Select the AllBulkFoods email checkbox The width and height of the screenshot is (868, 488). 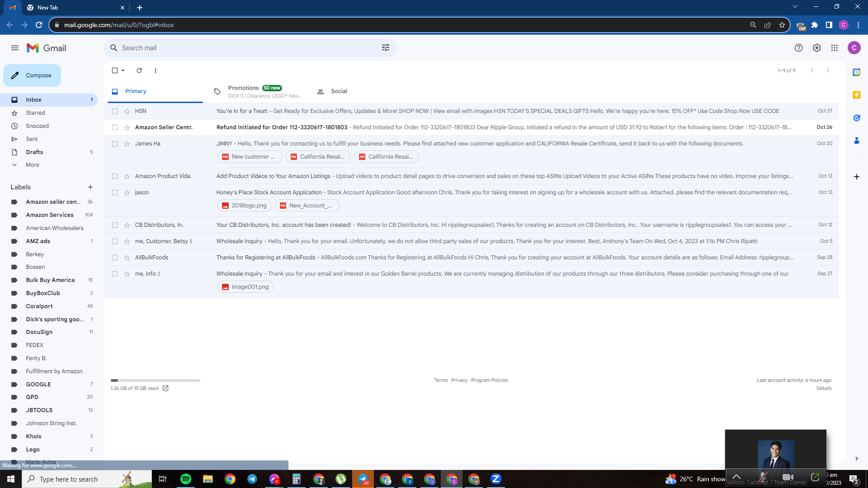(x=115, y=258)
